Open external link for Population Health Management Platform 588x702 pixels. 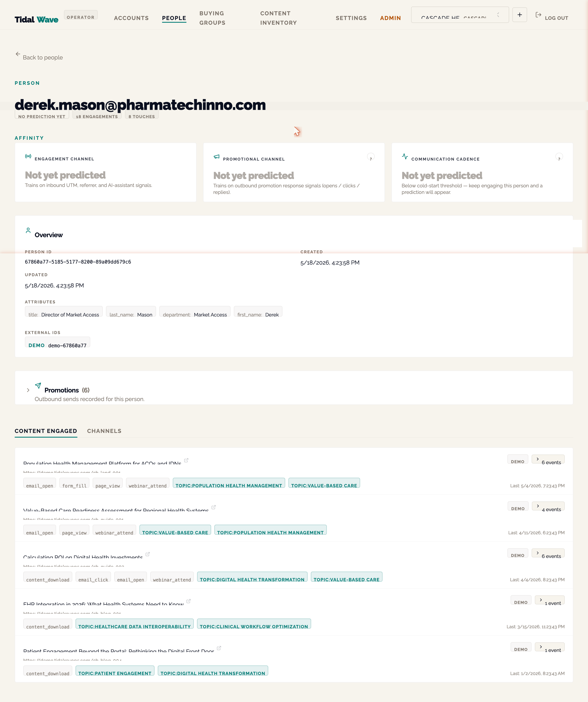click(x=186, y=460)
